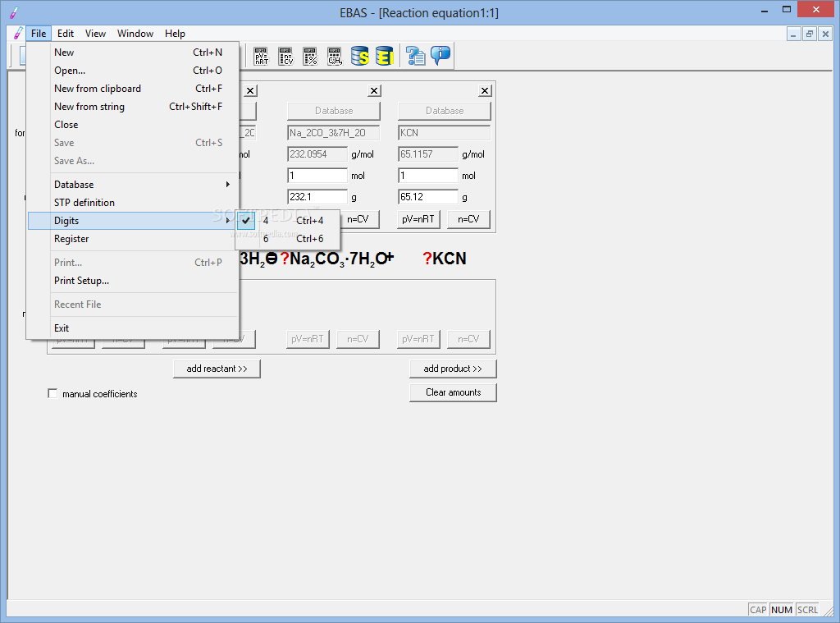840x623 pixels.
Task: Click the KCN mol amount field
Action: point(428,176)
